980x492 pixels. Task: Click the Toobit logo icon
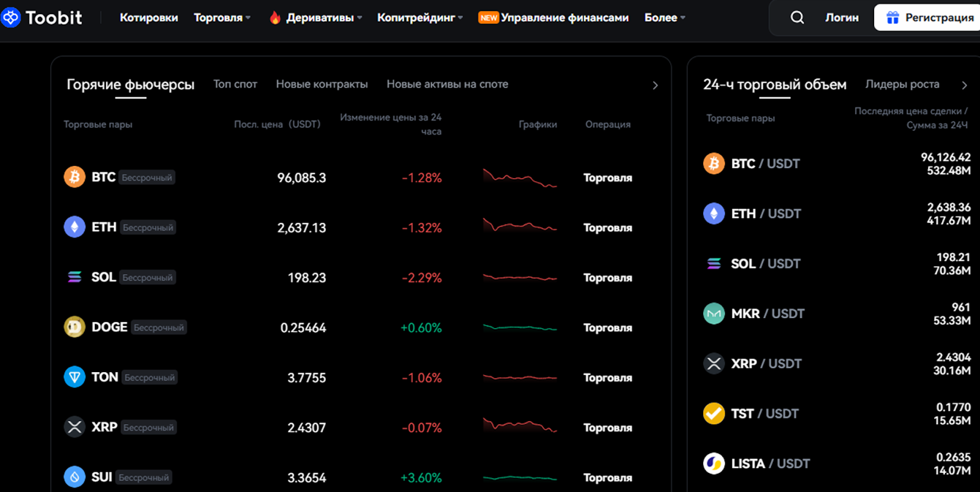coord(10,18)
